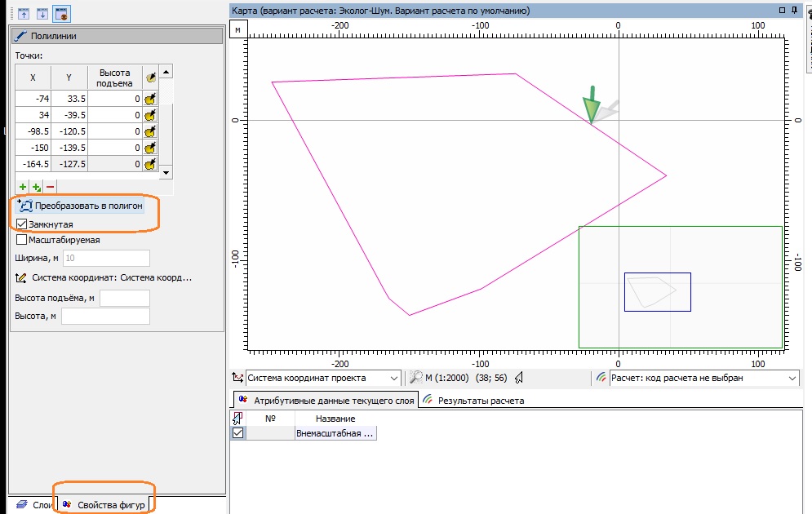Click the third toolbar icon with red marker
Image resolution: width=812 pixels, height=514 pixels.
point(60,13)
